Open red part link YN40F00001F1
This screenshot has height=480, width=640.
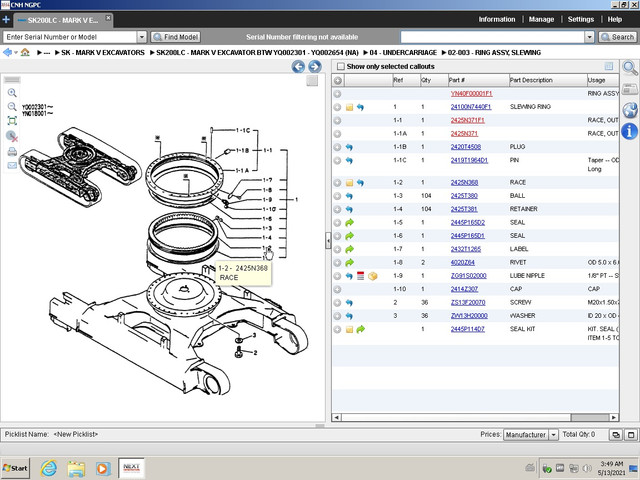(471, 93)
